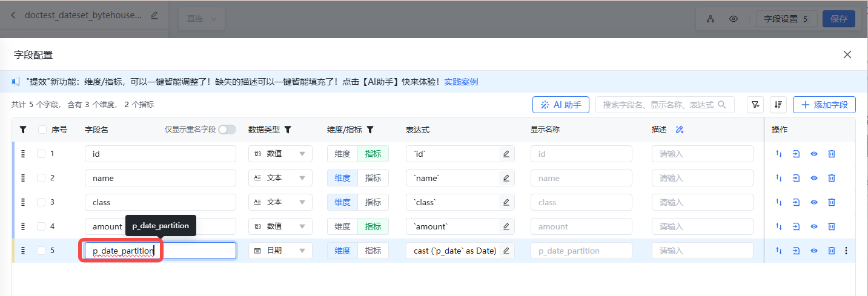Switch the amount field to 维度
This screenshot has height=296, width=868.
pos(342,226)
